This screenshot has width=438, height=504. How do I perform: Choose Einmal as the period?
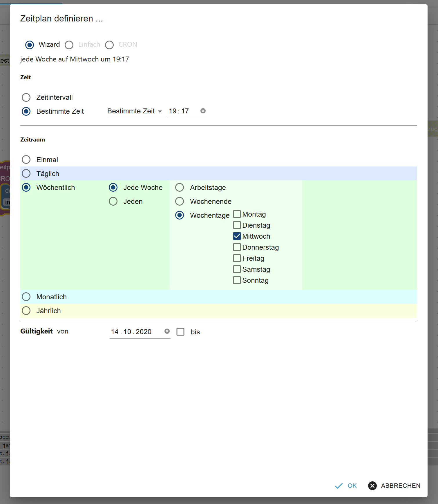pyautogui.click(x=26, y=159)
